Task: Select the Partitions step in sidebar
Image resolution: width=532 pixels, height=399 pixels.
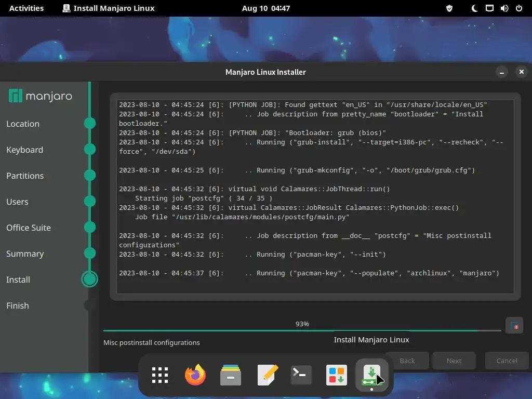Action: point(25,176)
